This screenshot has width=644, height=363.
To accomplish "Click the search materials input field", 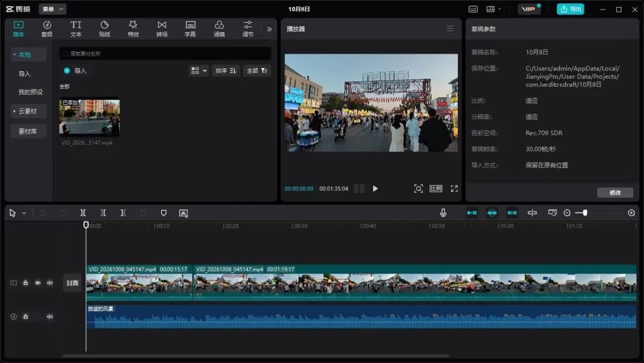I will [x=165, y=54].
